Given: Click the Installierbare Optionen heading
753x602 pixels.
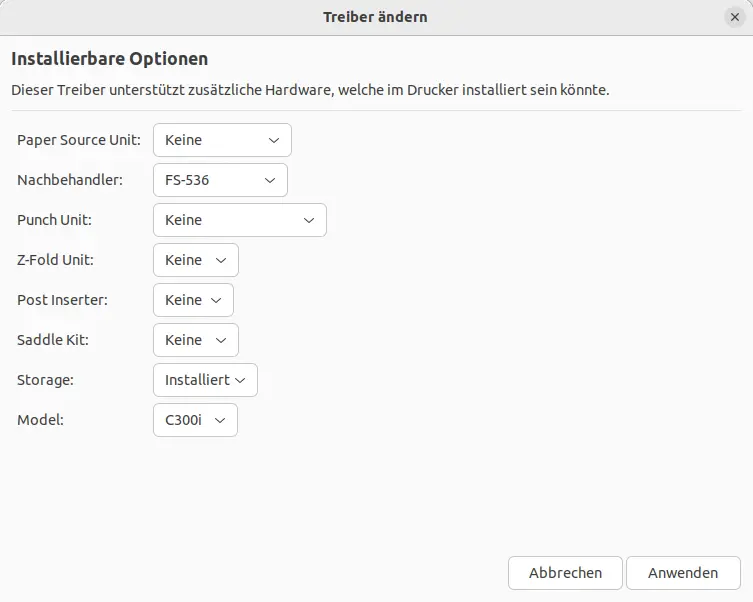Looking at the screenshot, I should click(x=109, y=59).
